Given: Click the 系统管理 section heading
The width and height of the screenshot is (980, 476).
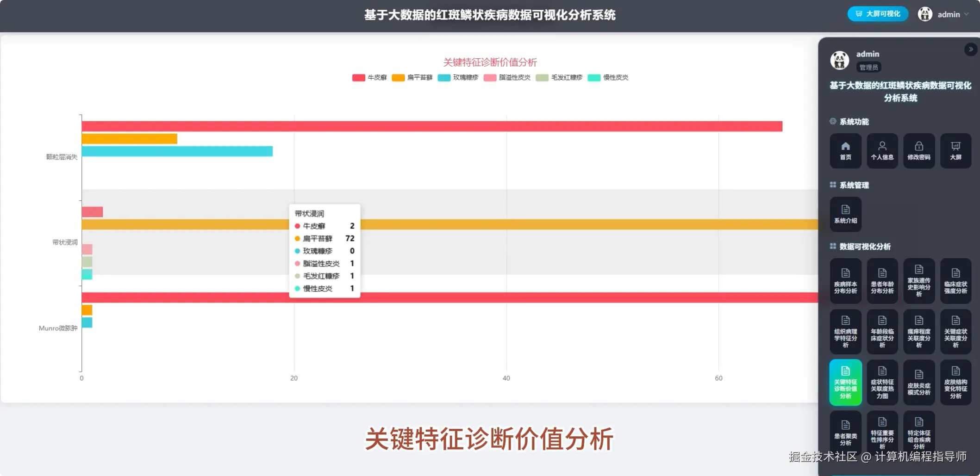Looking at the screenshot, I should [x=854, y=185].
